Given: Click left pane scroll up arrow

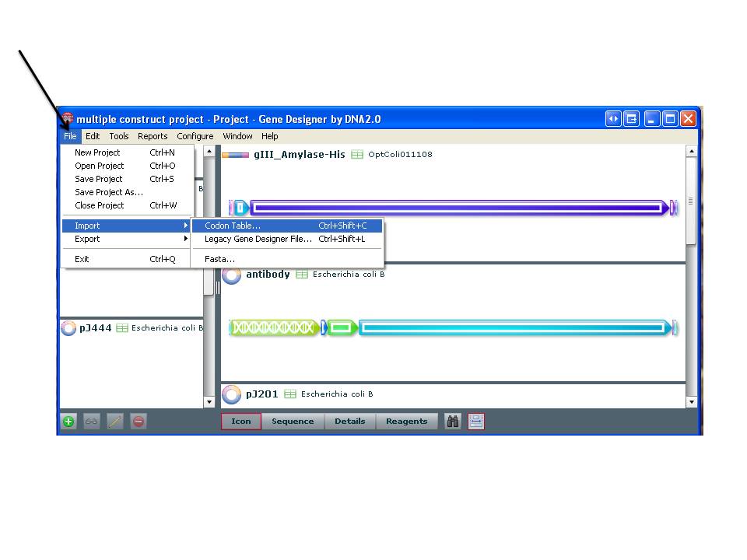Looking at the screenshot, I should [209, 152].
